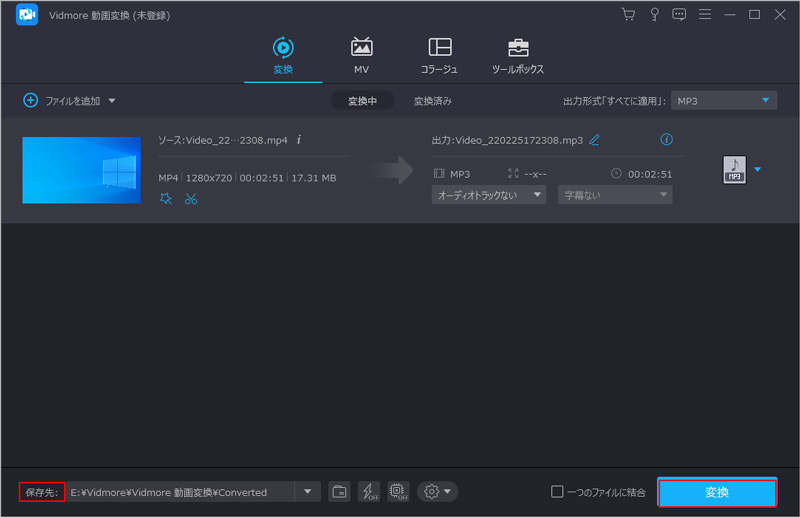Click the output name Video_220225172308.mp3
800x517 pixels.
pyautogui.click(x=519, y=140)
